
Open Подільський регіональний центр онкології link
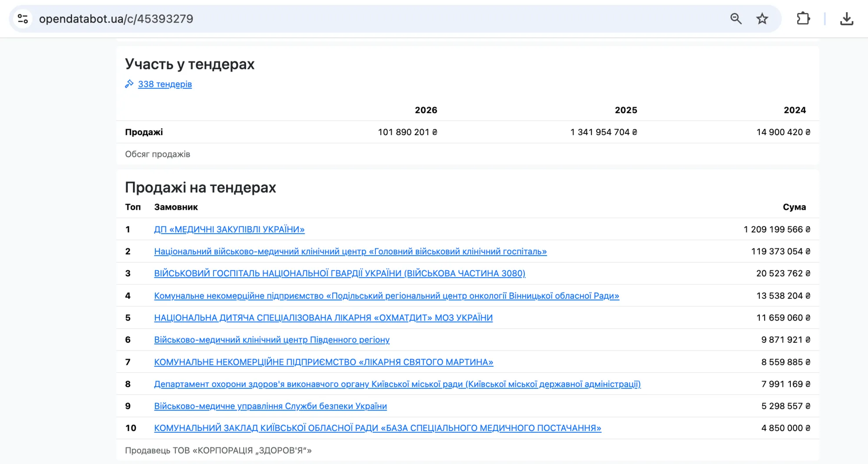(386, 296)
